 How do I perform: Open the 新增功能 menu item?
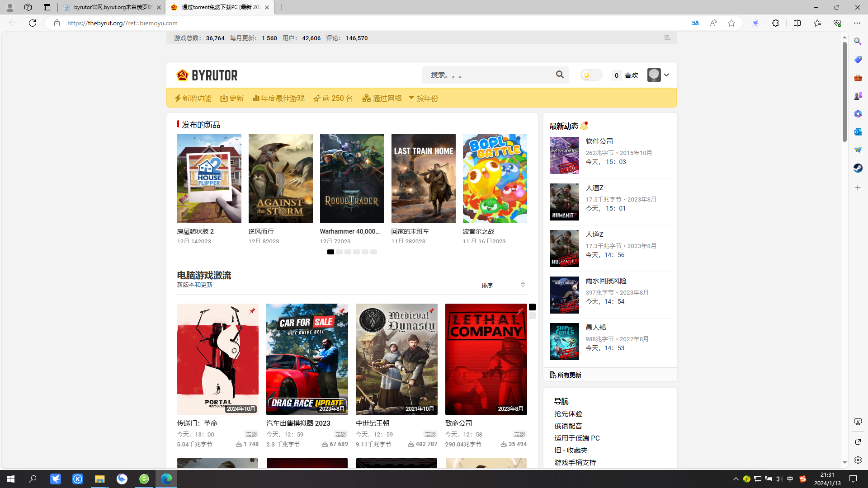coord(193,98)
